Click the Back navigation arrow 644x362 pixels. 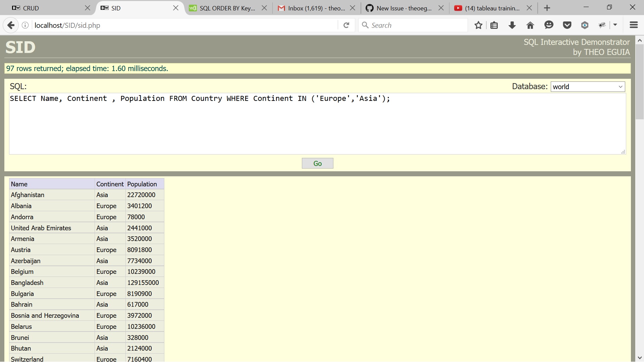(x=11, y=25)
